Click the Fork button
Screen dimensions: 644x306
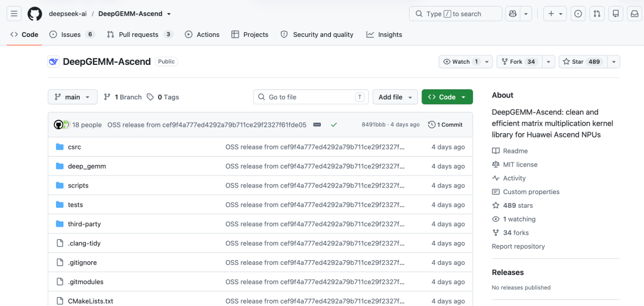click(x=519, y=62)
